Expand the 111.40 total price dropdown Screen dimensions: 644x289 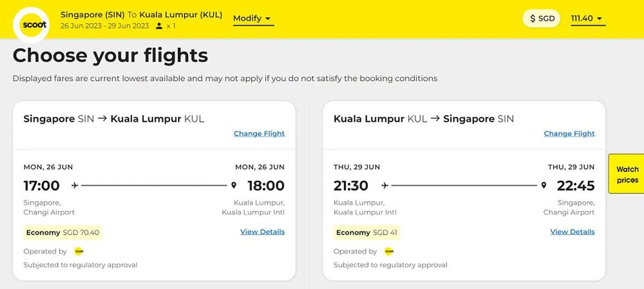pos(587,19)
